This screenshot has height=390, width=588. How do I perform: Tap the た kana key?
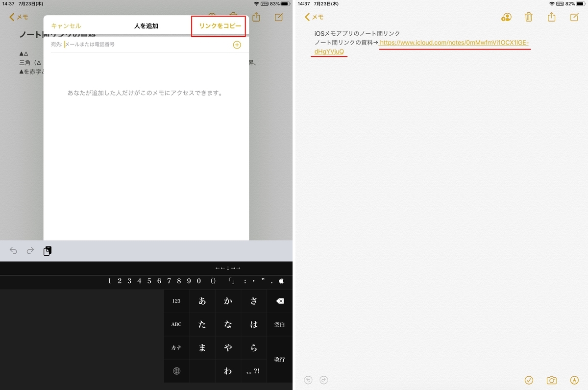tap(202, 324)
